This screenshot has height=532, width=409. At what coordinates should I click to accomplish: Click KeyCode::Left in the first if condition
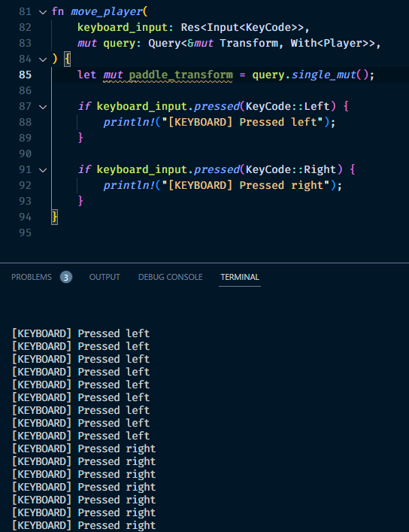click(288, 107)
